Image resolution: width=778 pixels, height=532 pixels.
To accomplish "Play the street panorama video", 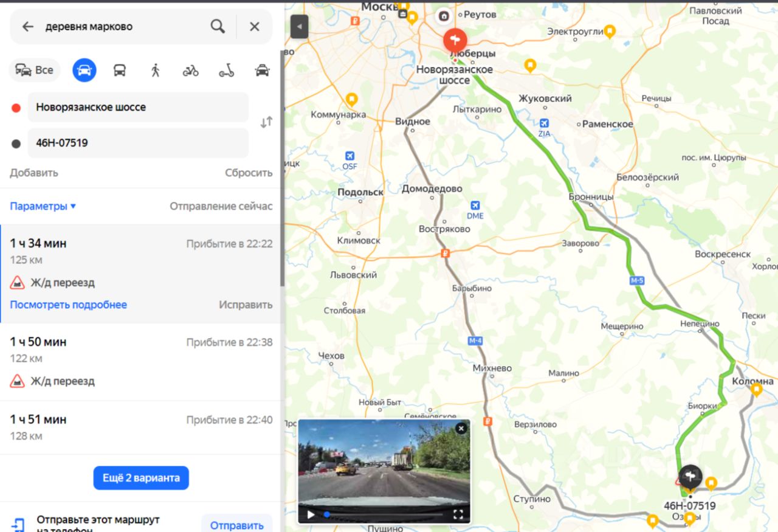I will pos(311,515).
